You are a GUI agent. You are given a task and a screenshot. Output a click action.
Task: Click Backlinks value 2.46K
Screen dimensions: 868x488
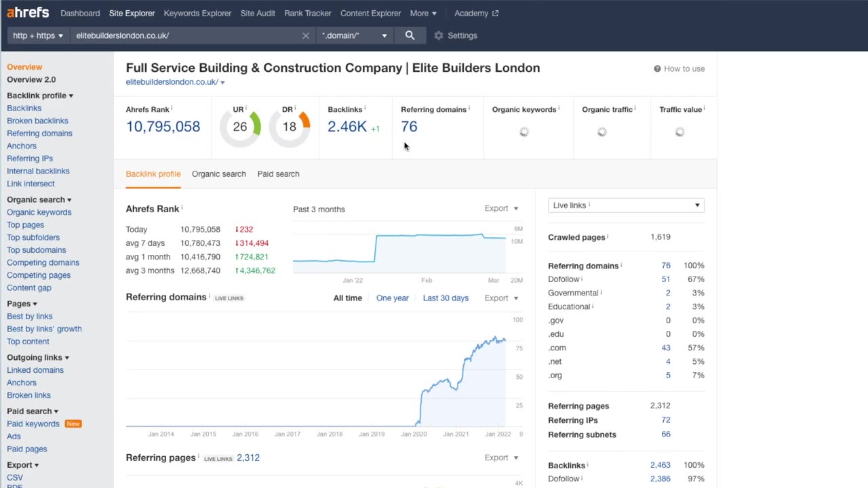(x=347, y=127)
